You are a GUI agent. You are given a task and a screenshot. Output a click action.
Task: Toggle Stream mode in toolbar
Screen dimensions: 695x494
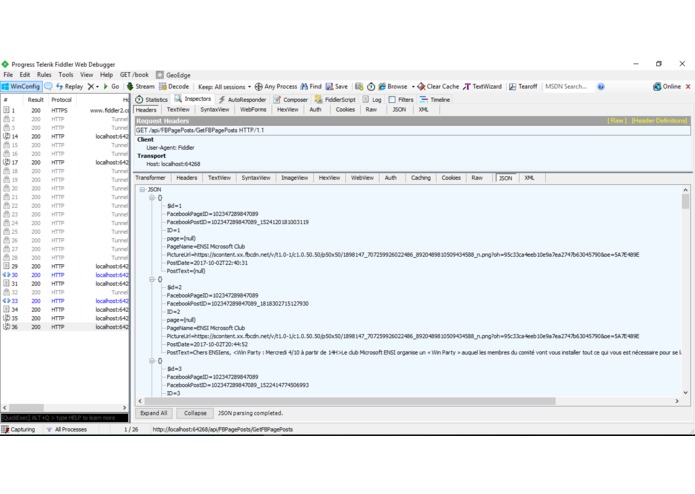(x=141, y=86)
